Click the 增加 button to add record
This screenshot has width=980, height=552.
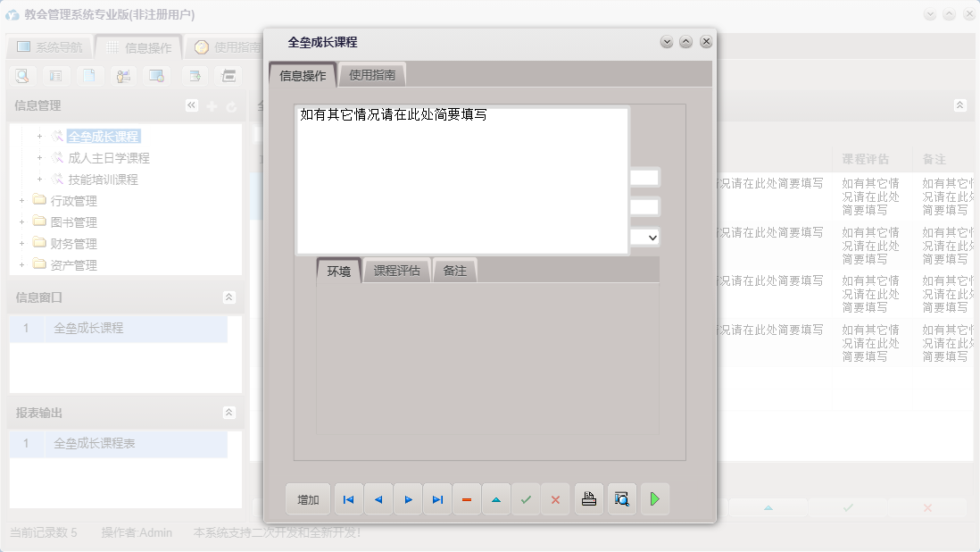[307, 499]
